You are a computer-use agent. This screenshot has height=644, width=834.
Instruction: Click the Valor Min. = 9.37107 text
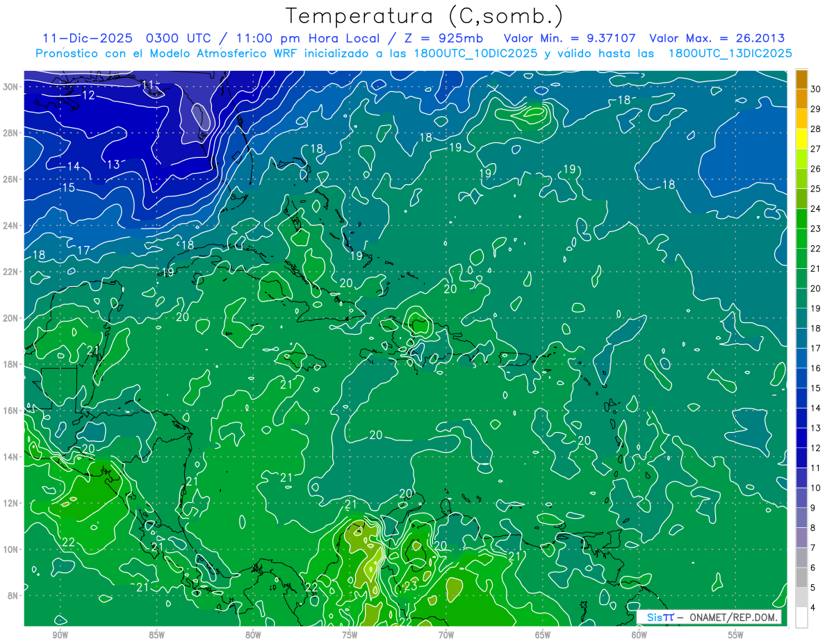point(569,38)
